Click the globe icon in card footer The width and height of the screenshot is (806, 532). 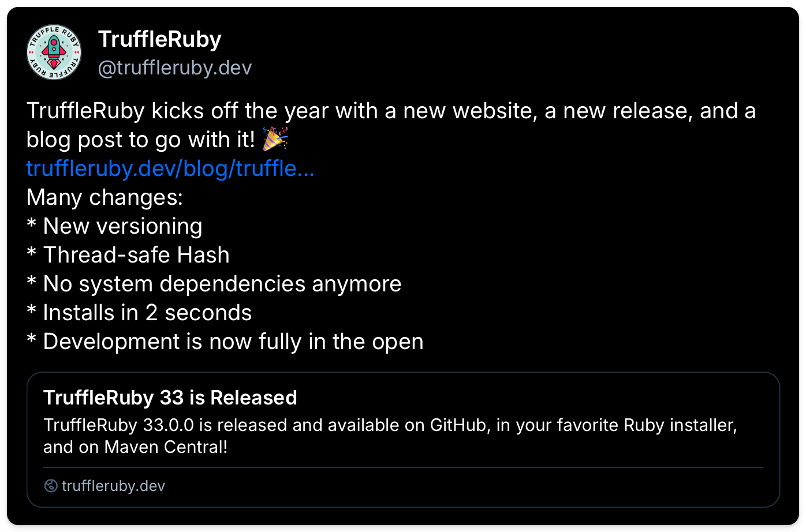51,486
